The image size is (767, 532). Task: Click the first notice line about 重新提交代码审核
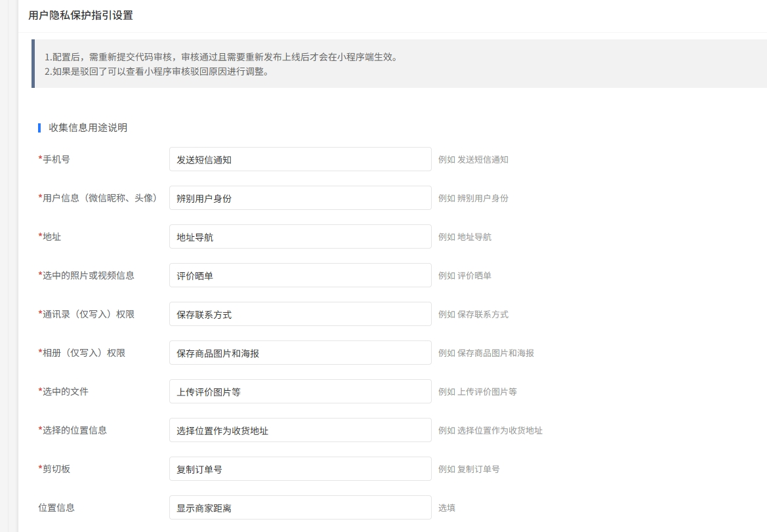220,57
